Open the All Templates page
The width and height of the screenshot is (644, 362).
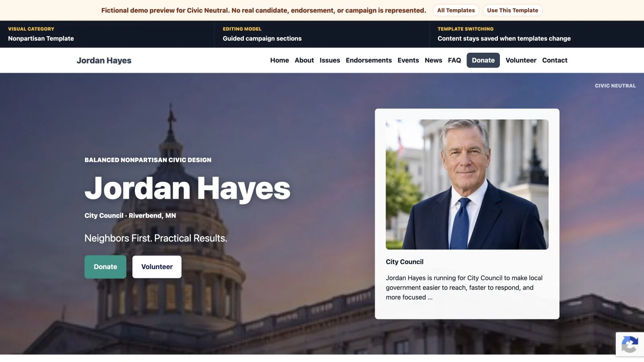click(x=456, y=10)
